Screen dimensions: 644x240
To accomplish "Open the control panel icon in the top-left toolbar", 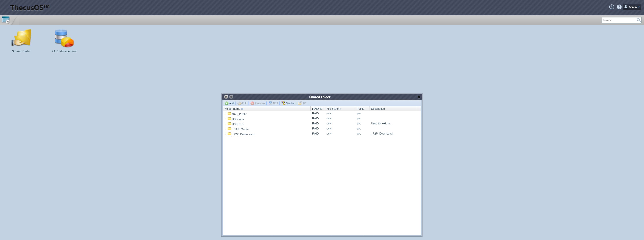I will 6,20.
